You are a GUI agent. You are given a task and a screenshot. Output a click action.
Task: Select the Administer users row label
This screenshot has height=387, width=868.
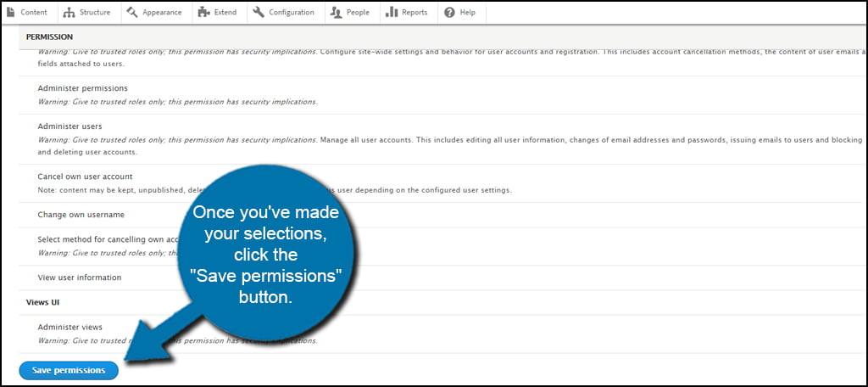(x=70, y=126)
